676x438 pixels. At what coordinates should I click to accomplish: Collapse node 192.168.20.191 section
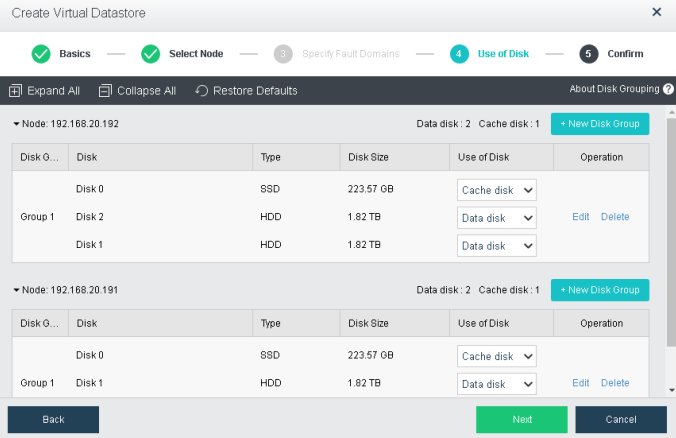(x=16, y=290)
